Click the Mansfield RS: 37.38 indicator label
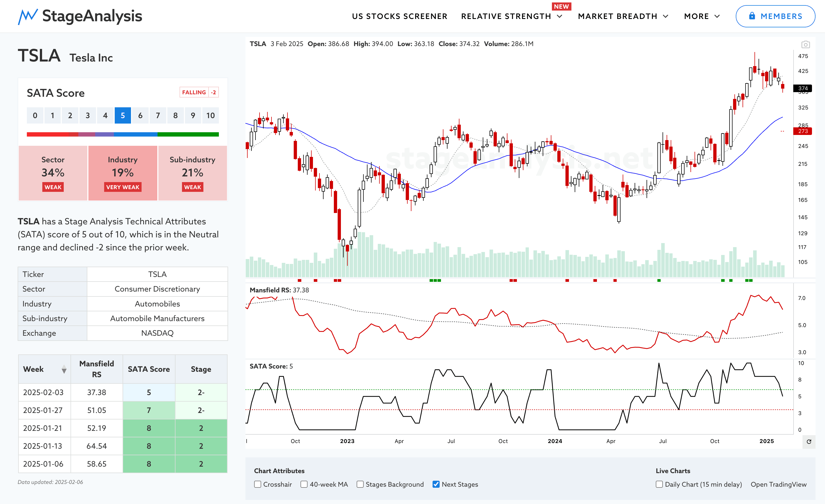 coord(279,290)
